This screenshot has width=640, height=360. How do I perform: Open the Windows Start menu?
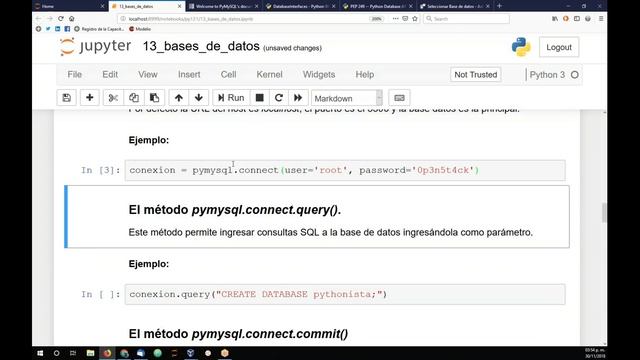(x=40, y=353)
